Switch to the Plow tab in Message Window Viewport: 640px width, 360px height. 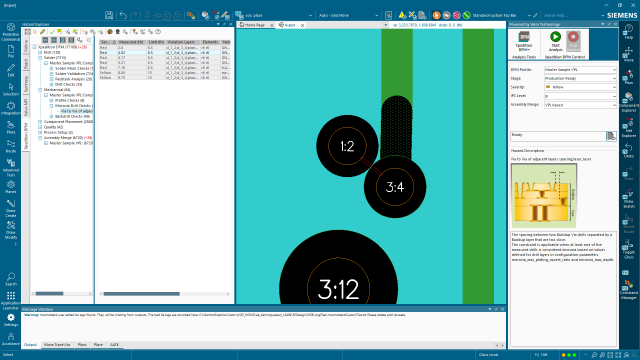pyautogui.click(x=82, y=345)
